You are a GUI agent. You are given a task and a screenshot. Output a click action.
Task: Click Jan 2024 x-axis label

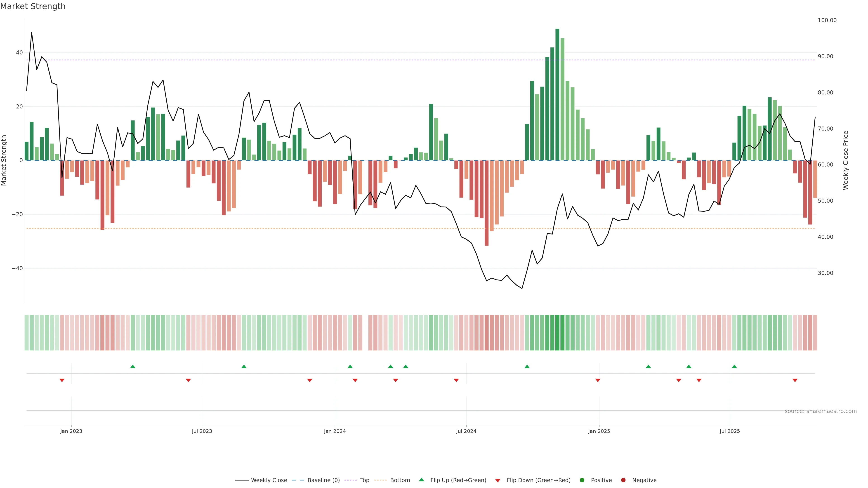coord(335,431)
